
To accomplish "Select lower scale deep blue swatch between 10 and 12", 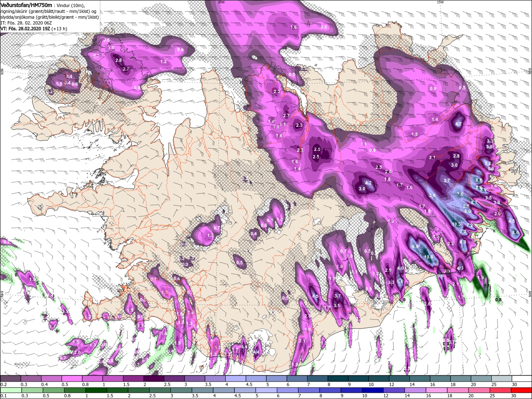I will (372, 390).
